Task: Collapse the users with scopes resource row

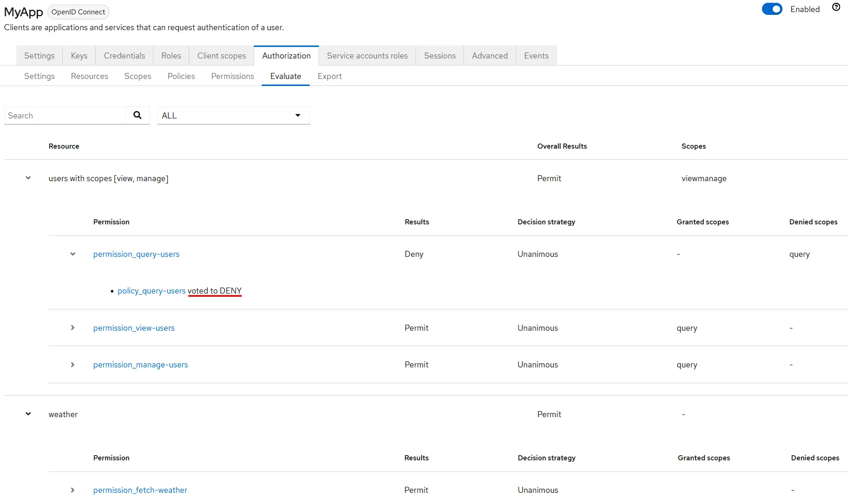Action: pyautogui.click(x=28, y=178)
